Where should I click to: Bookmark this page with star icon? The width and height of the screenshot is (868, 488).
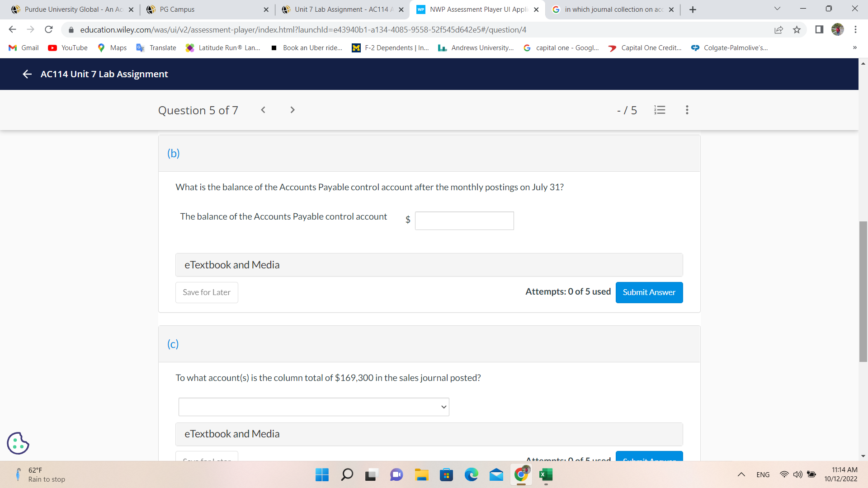797,30
